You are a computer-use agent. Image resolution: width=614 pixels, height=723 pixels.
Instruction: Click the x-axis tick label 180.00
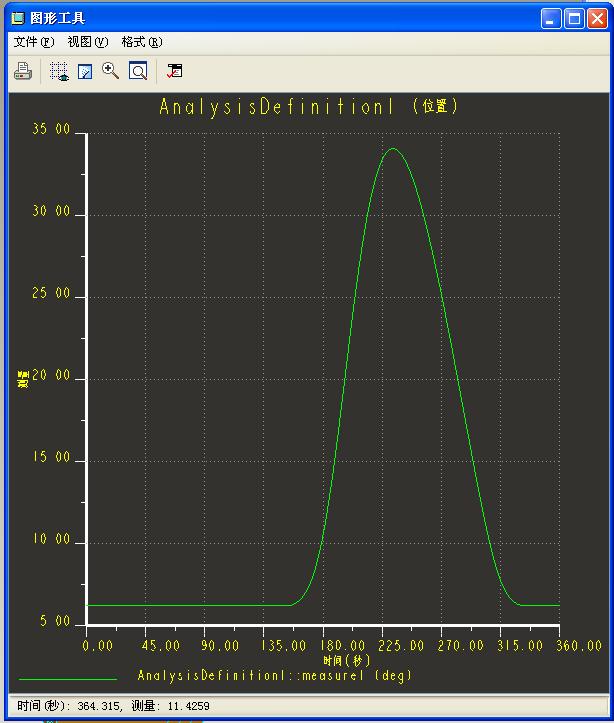coord(342,646)
